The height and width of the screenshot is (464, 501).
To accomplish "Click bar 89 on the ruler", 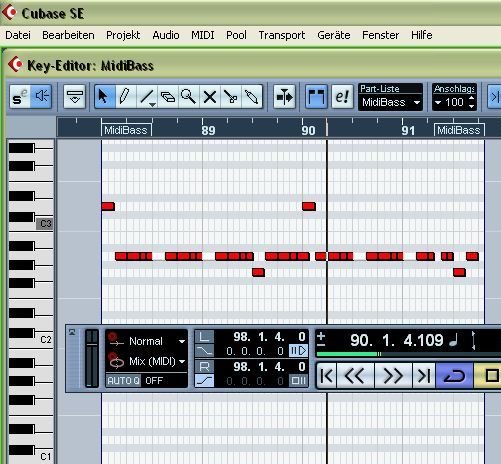I will 208,130.
